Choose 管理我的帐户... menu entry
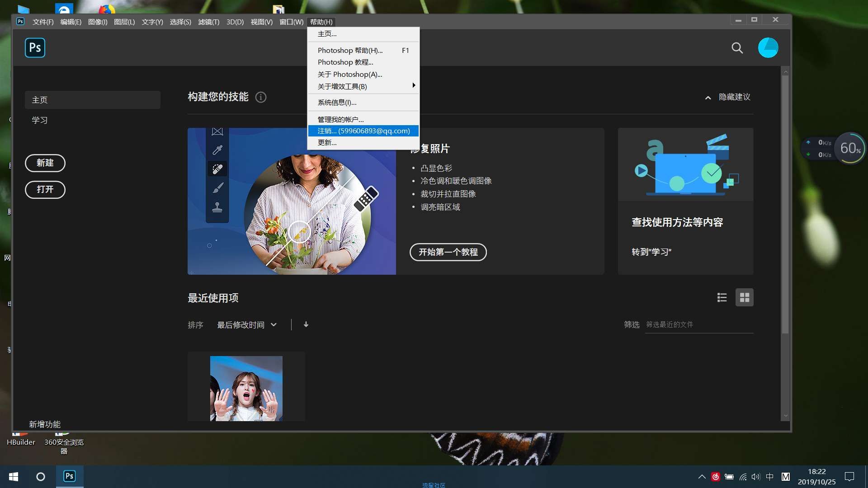This screenshot has height=488, width=868. (x=363, y=119)
